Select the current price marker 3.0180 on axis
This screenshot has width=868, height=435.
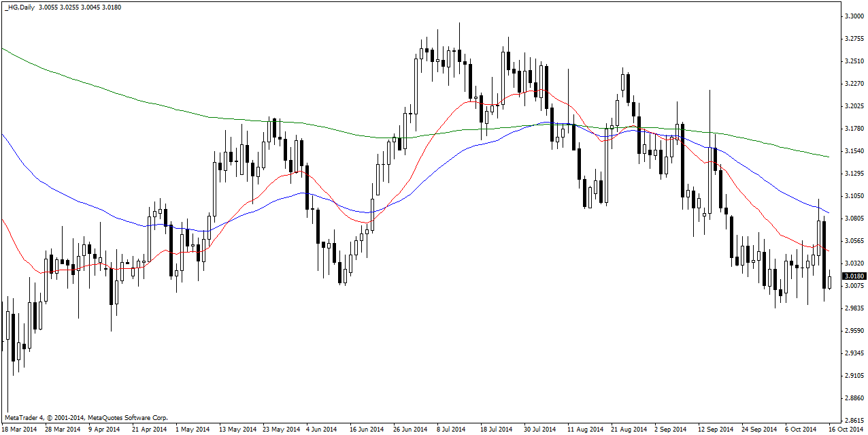pos(854,276)
